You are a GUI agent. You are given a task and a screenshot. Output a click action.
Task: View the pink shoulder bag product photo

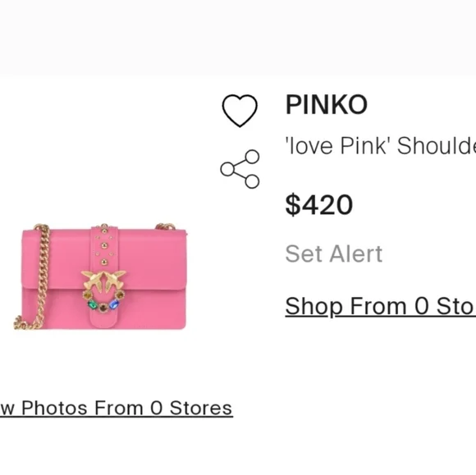point(100,276)
